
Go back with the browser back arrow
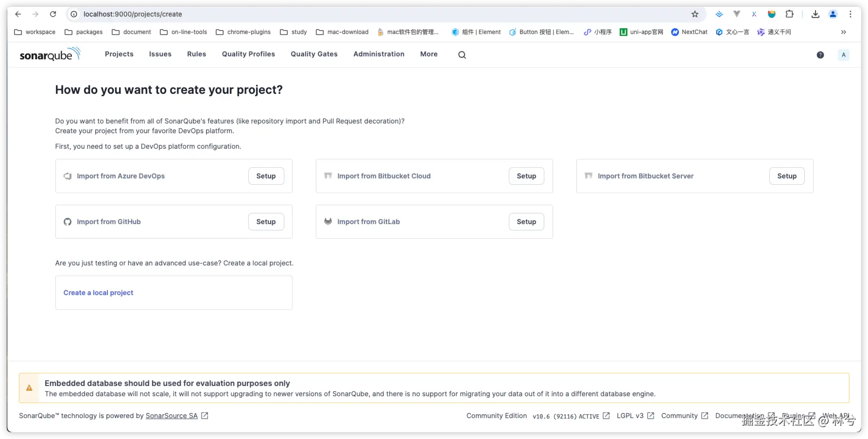18,14
